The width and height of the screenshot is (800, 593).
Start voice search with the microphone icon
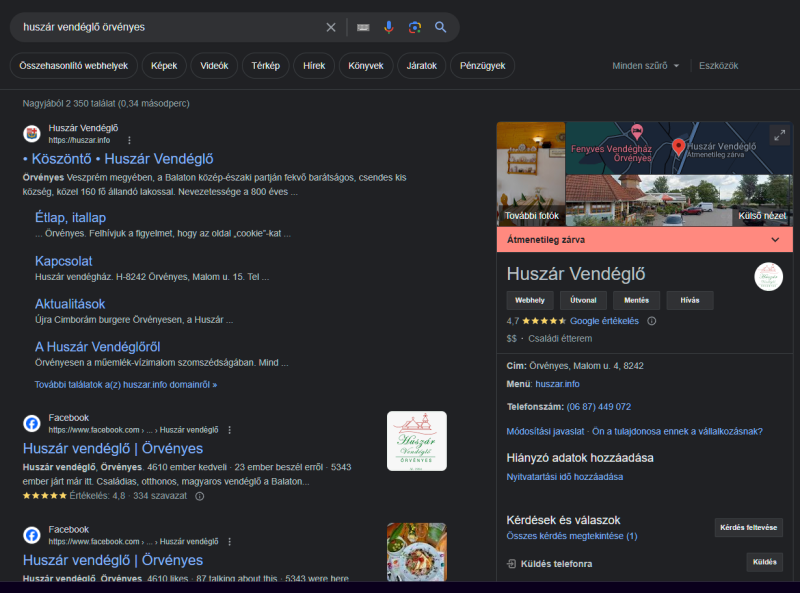tap(389, 27)
